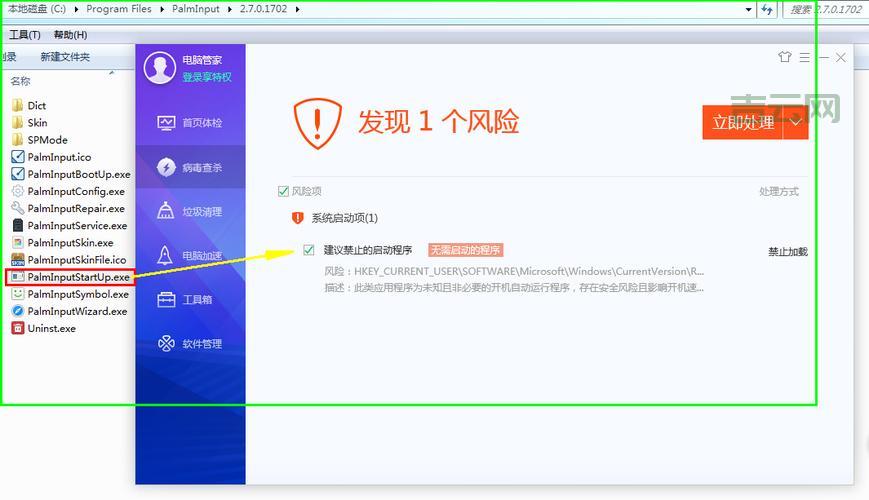Screen dimensions: 869x500
Task: Select PalmInputSkin.exe file
Action: coord(63,243)
